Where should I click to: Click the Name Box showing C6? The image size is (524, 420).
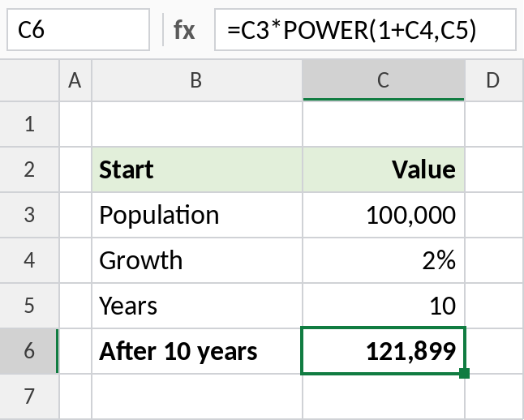(78, 30)
